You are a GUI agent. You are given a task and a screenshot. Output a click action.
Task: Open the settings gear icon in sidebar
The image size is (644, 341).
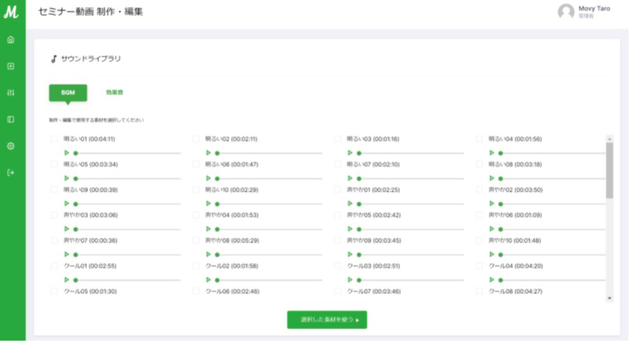11,146
